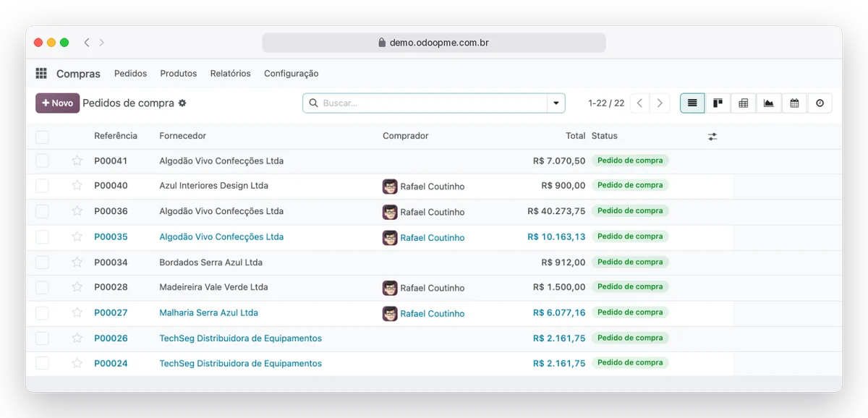Check the box for order P00035
Viewport: 868px width, 418px height.
click(x=42, y=236)
